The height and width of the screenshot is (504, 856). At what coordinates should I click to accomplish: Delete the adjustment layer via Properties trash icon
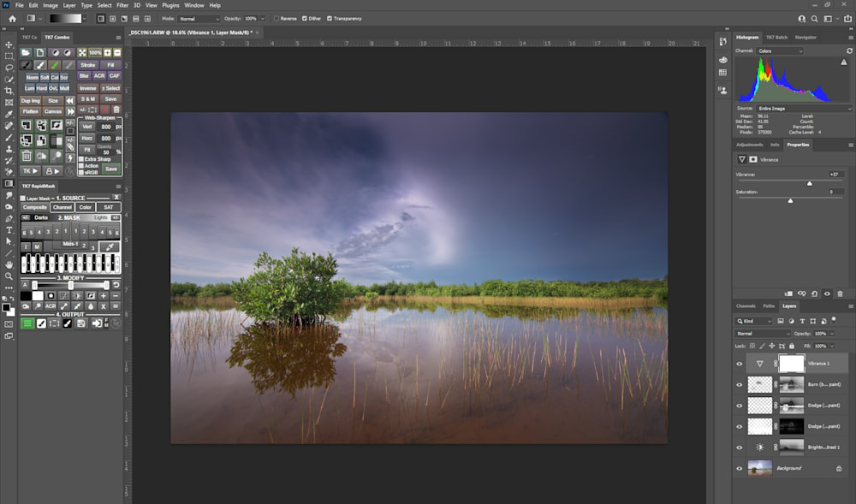pyautogui.click(x=840, y=294)
